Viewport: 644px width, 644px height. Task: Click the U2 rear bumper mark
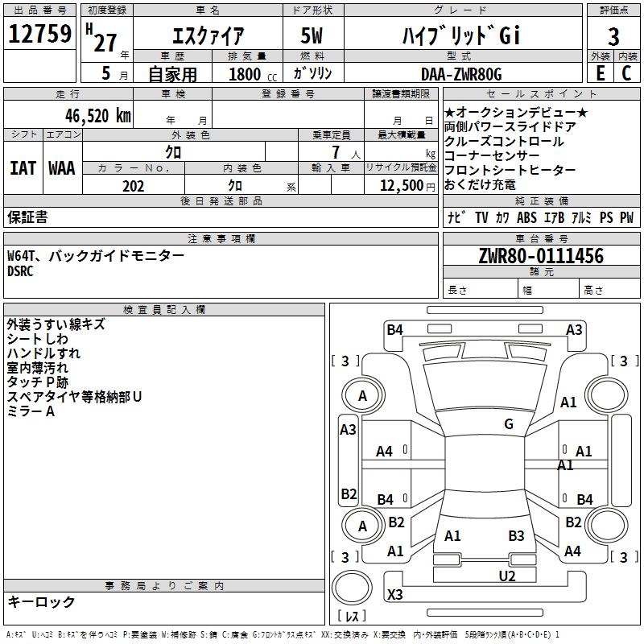coord(507,576)
